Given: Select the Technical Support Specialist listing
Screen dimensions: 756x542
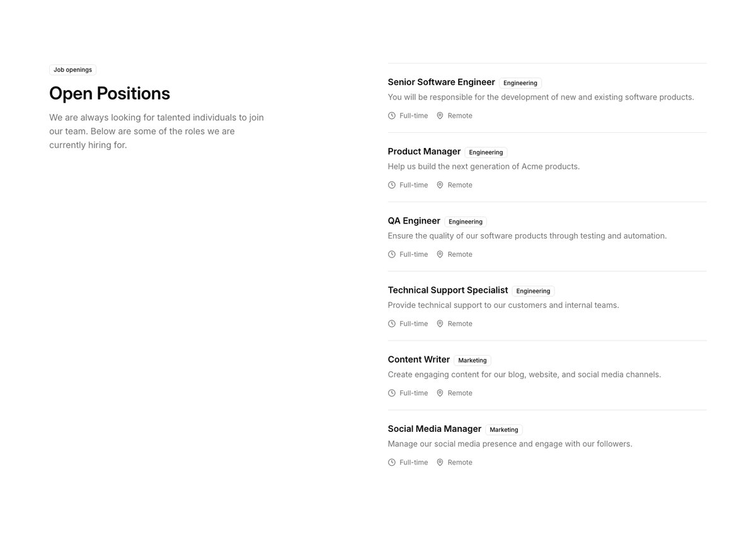Looking at the screenshot, I should tap(448, 290).
